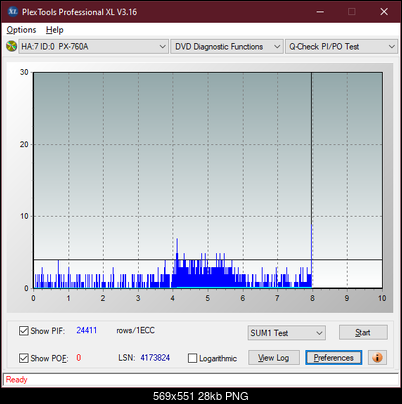This screenshot has width=402, height=404.
Task: Open the Options menu
Action: 21,30
